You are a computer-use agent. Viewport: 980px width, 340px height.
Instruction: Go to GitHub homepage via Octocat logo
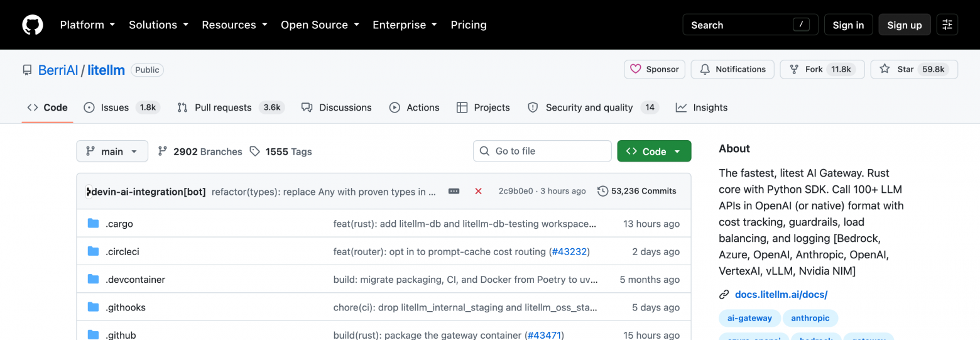point(33,25)
